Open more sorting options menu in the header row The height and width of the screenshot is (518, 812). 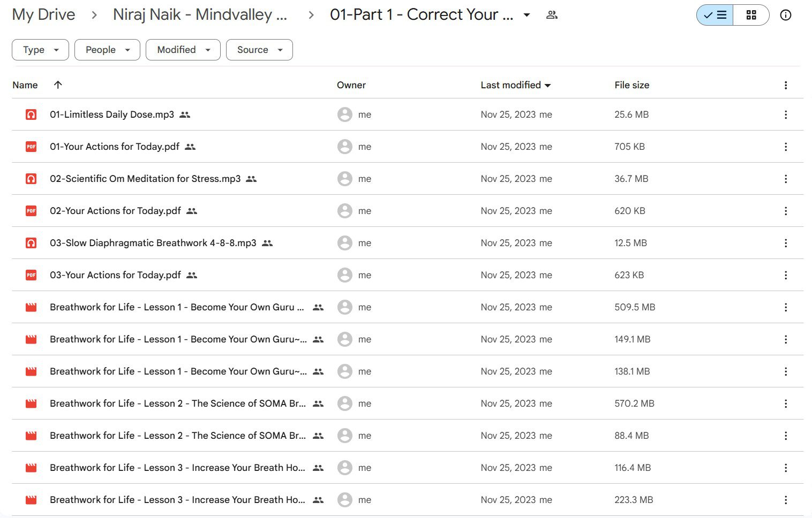pos(786,85)
